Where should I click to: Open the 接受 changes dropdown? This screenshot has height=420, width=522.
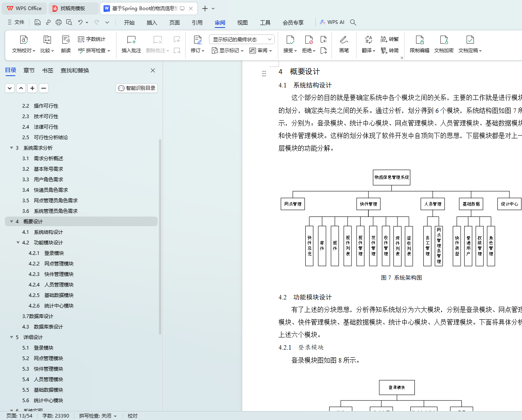(x=290, y=51)
